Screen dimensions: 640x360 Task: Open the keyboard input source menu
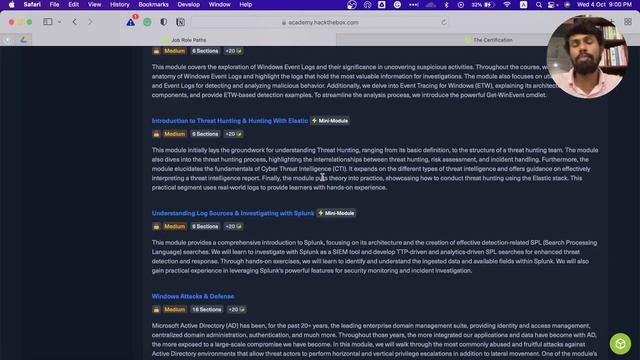(x=523, y=5)
